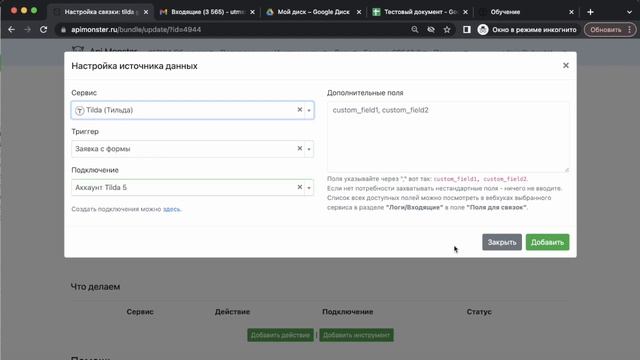Open the Триггер select showing Заявка с формы
This screenshot has height=360, width=640.
(x=193, y=149)
